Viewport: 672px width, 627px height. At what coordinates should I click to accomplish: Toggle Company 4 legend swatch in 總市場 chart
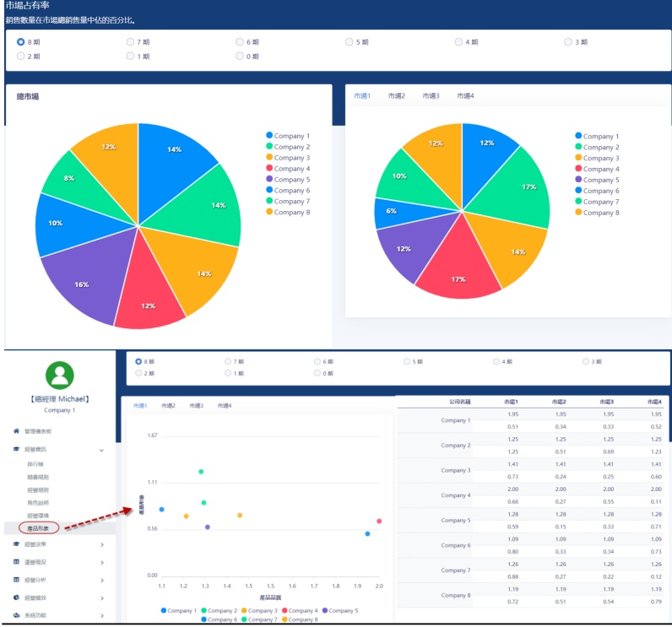click(x=269, y=169)
